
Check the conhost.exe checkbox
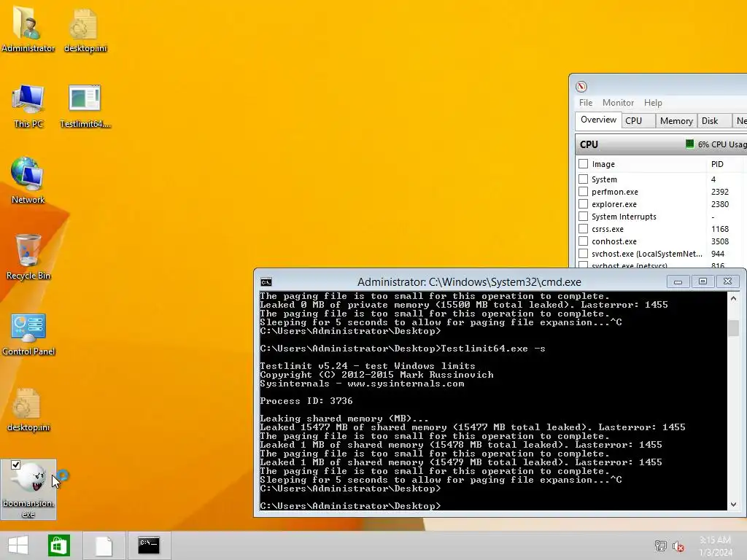click(x=583, y=241)
